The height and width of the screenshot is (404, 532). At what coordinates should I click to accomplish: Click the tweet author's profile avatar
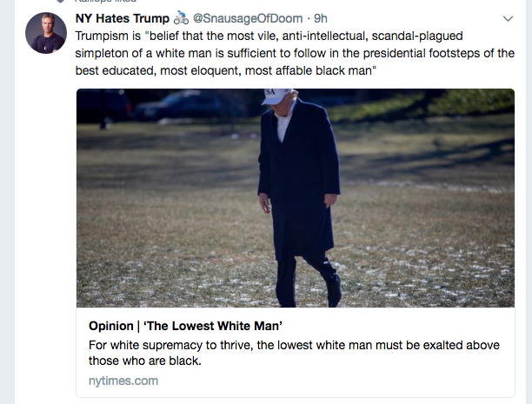pyautogui.click(x=46, y=33)
